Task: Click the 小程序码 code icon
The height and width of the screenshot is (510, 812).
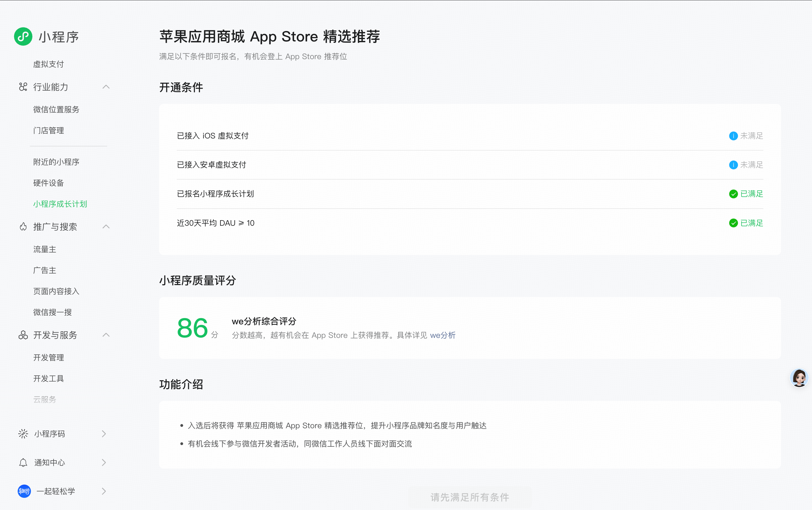Action: 23,434
